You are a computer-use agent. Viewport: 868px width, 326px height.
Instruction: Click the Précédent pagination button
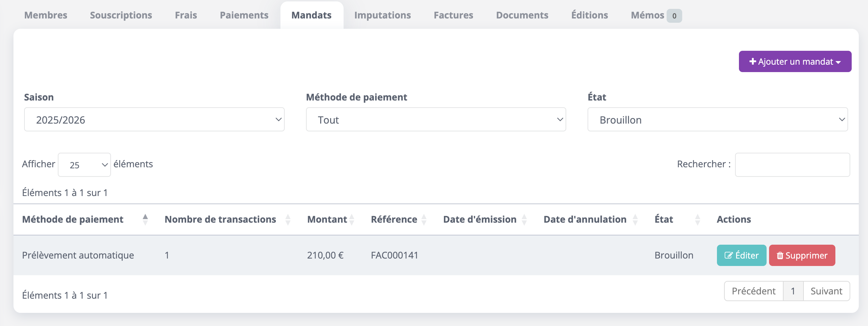(x=753, y=291)
